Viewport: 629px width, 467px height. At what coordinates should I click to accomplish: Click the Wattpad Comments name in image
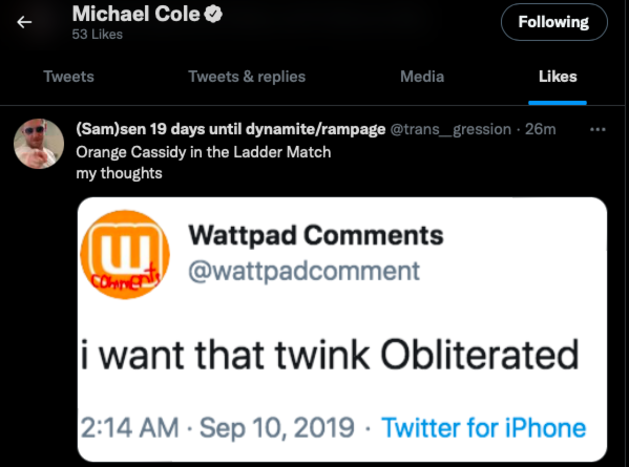[x=315, y=236]
